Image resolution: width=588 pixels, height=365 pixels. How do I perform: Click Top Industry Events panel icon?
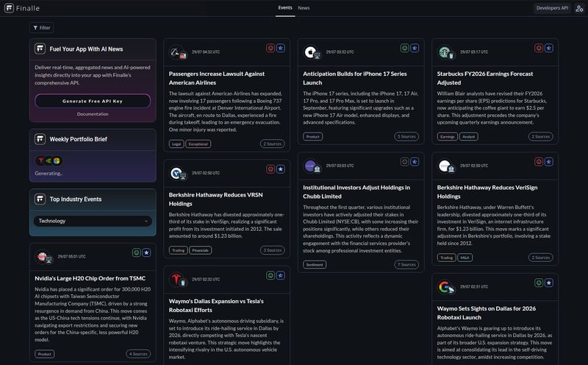(x=40, y=199)
